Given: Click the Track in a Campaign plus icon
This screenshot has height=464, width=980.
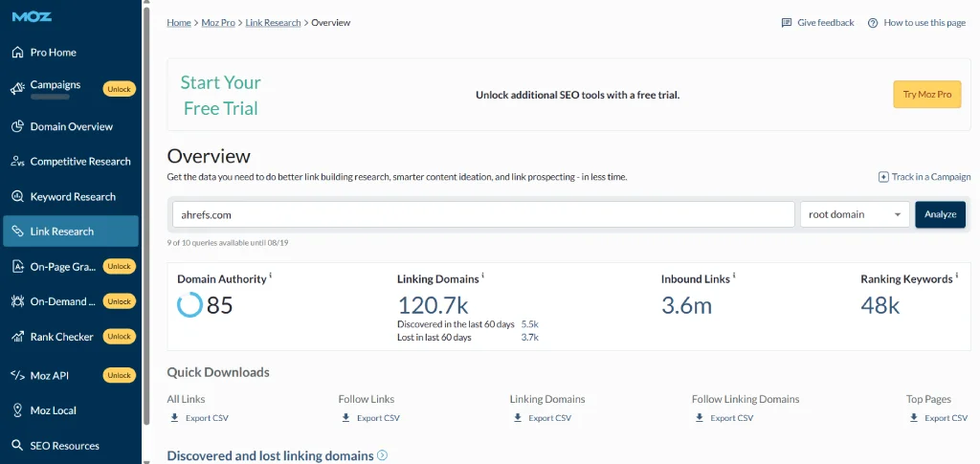Looking at the screenshot, I should 883,177.
